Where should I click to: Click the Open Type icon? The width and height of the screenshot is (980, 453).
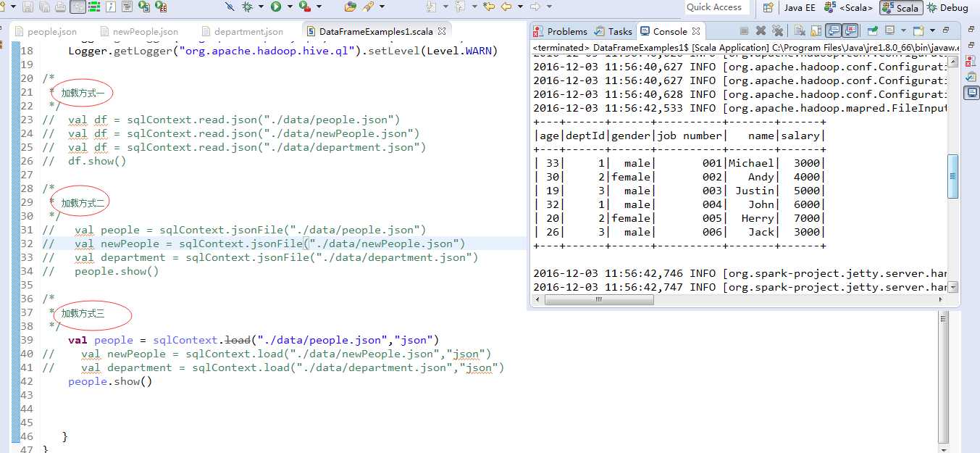pos(350,7)
